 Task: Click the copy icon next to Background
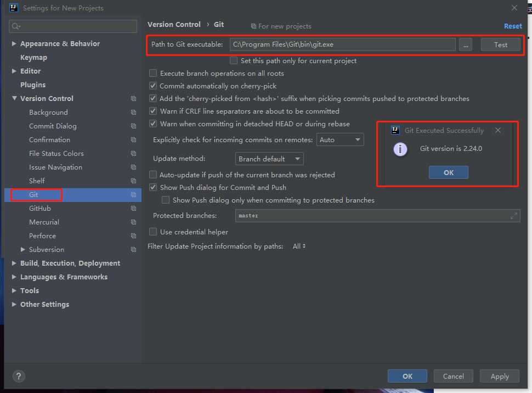click(133, 112)
